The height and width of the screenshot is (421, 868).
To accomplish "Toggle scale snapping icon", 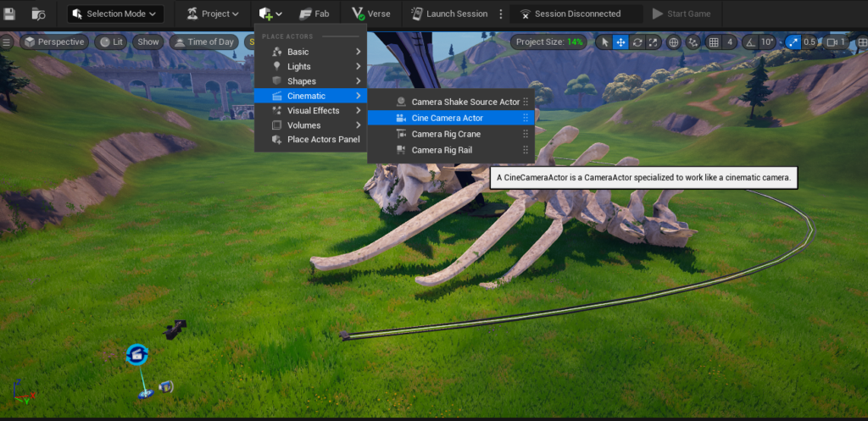I will 793,42.
